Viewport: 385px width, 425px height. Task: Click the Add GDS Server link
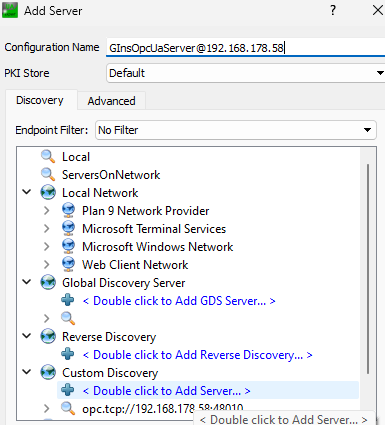179,301
